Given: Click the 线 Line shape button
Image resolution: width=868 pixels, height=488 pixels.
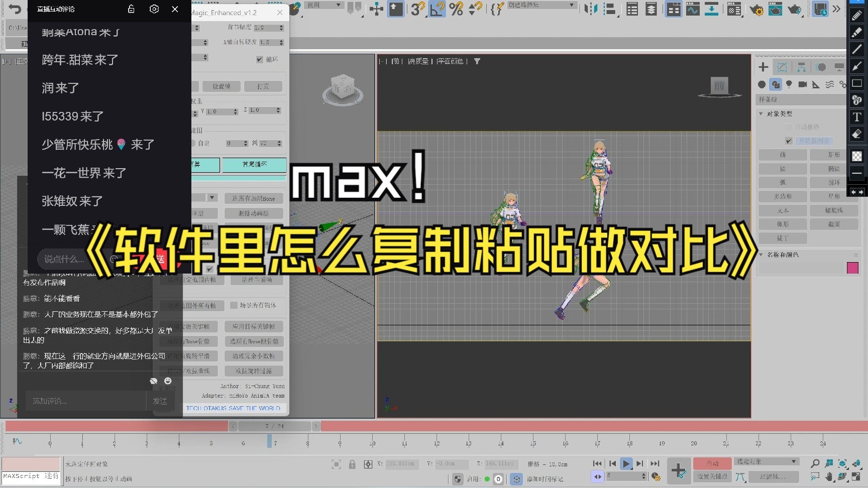Looking at the screenshot, I should [783, 155].
